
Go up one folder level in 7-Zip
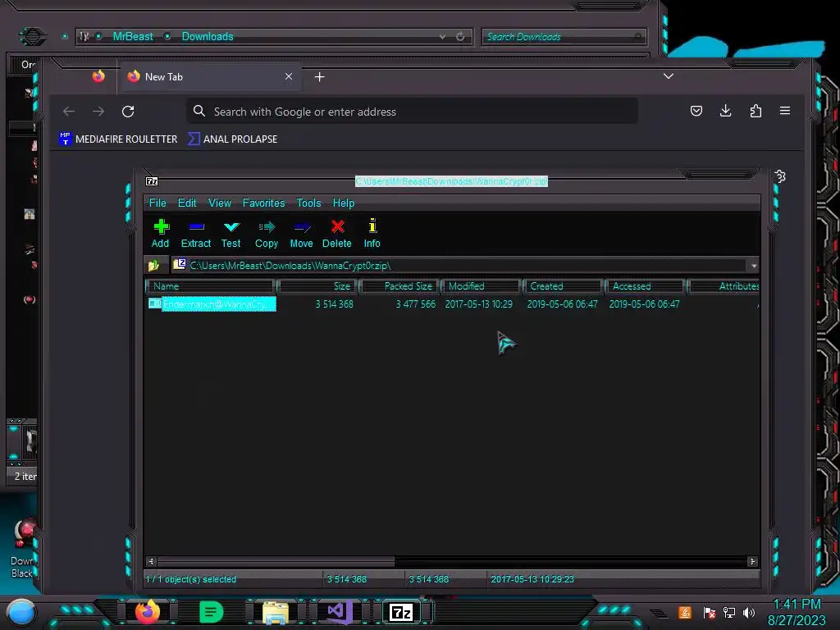click(x=153, y=265)
